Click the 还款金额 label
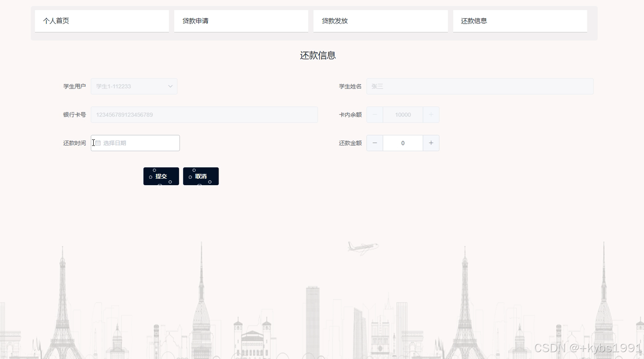Screen dimensions: 644x359 350,143
